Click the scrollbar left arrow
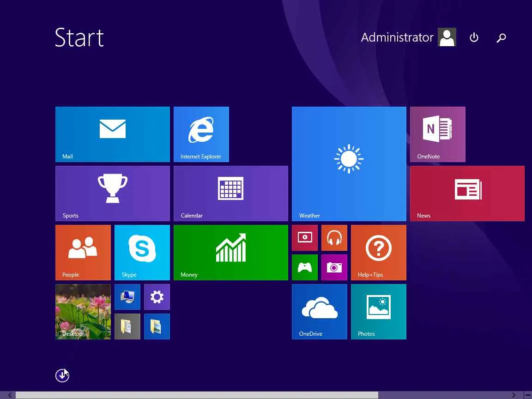532x399 pixels. pos(10,395)
